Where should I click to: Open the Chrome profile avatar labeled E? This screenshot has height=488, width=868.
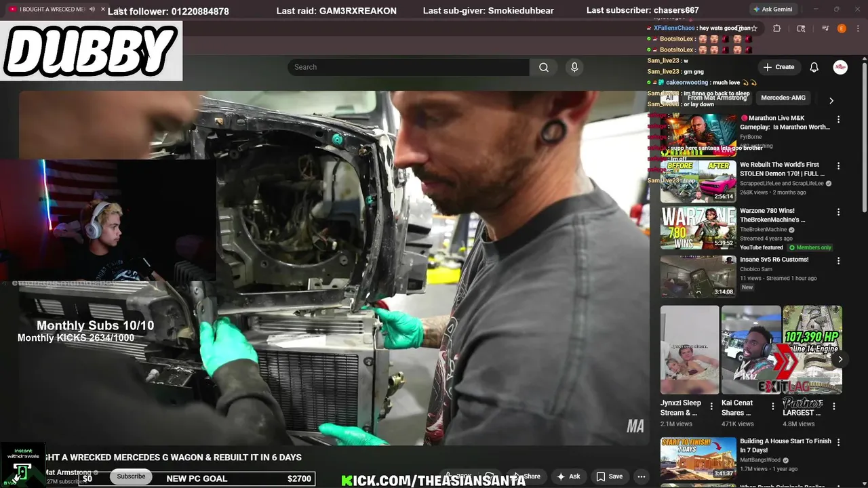click(x=842, y=28)
